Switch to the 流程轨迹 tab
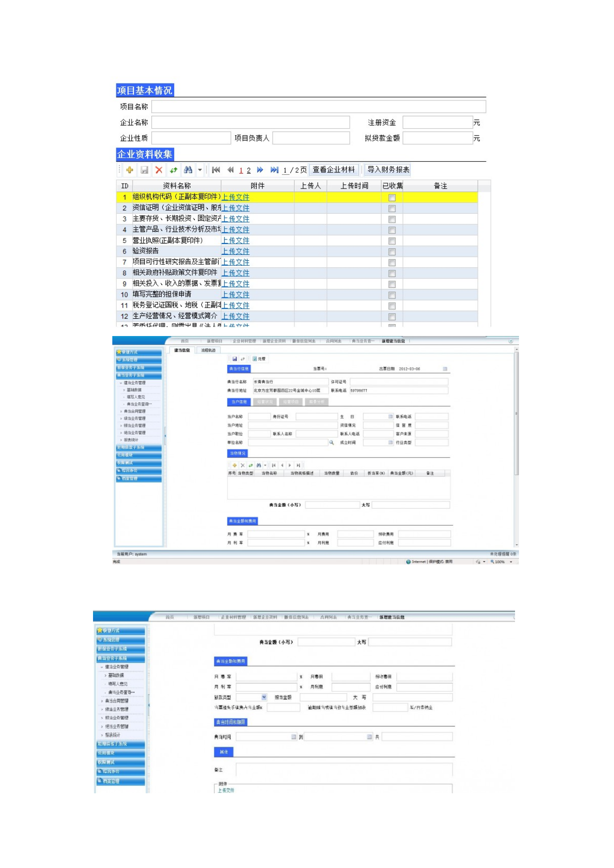The image size is (614, 868). 208,350
